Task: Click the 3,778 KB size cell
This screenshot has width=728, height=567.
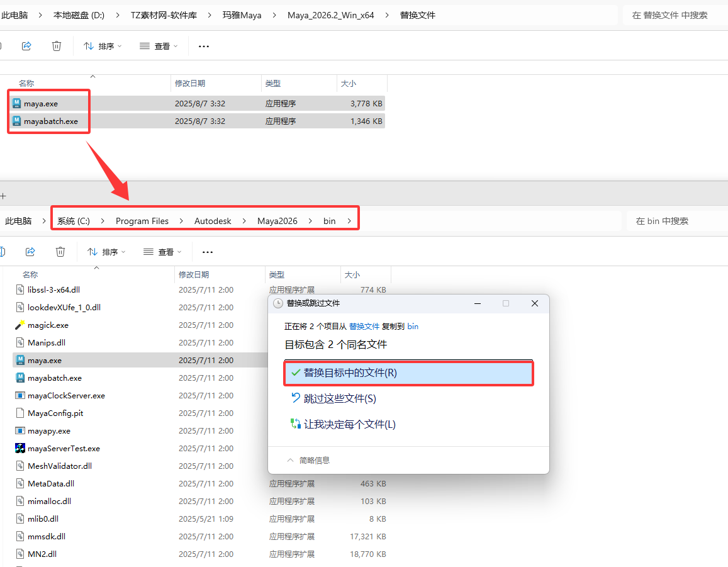Action: coord(366,104)
